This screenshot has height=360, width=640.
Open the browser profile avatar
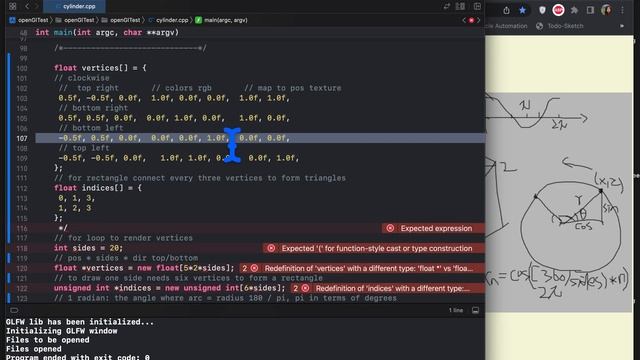607,10
